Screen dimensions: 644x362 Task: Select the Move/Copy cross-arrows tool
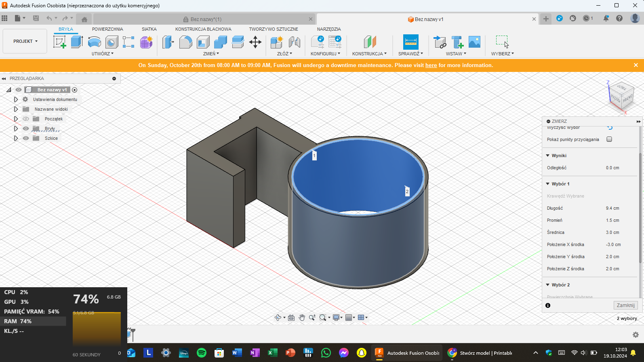pyautogui.click(x=255, y=42)
